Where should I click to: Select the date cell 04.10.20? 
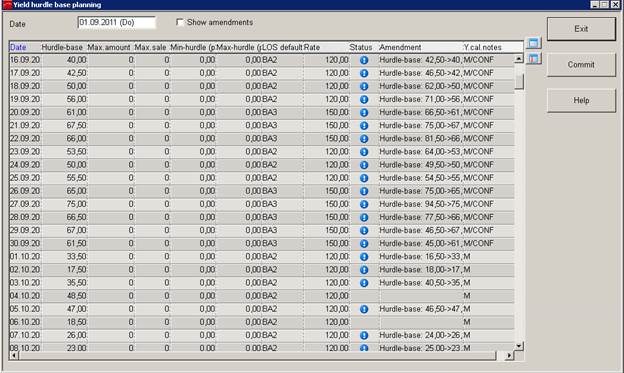point(25,296)
